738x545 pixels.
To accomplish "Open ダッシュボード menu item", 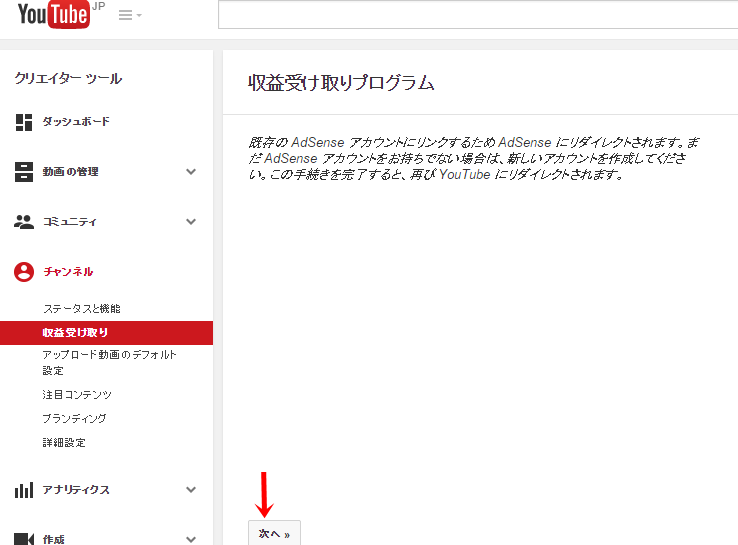I will 76,122.
